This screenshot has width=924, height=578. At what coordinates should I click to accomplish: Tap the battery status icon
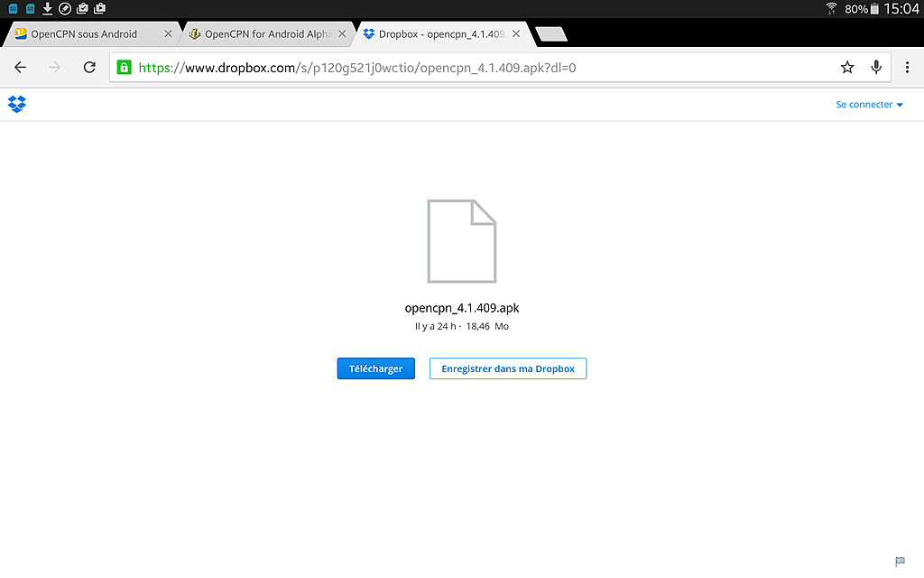coord(874,9)
